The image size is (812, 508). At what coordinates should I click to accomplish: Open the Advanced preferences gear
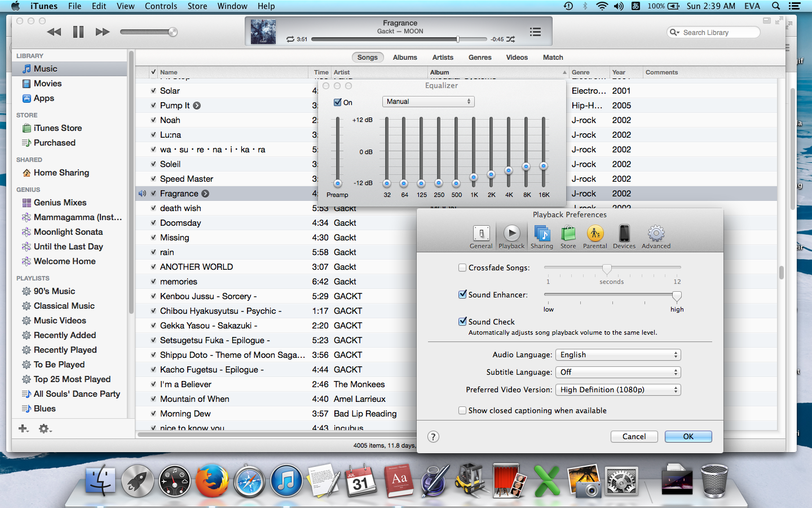coord(656,237)
